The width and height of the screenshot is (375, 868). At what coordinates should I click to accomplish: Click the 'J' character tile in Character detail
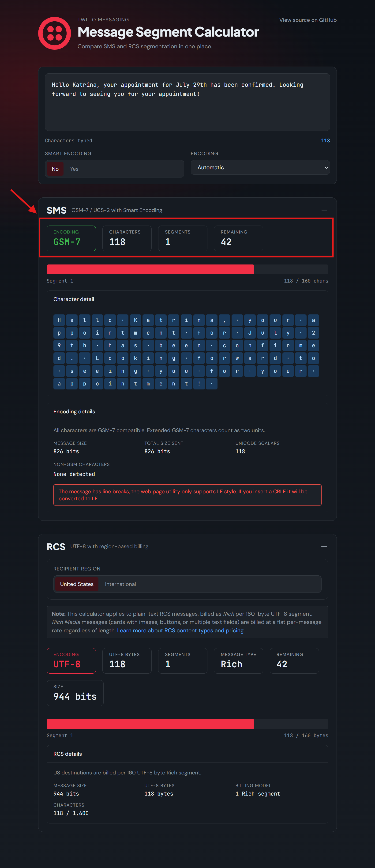[x=250, y=332]
